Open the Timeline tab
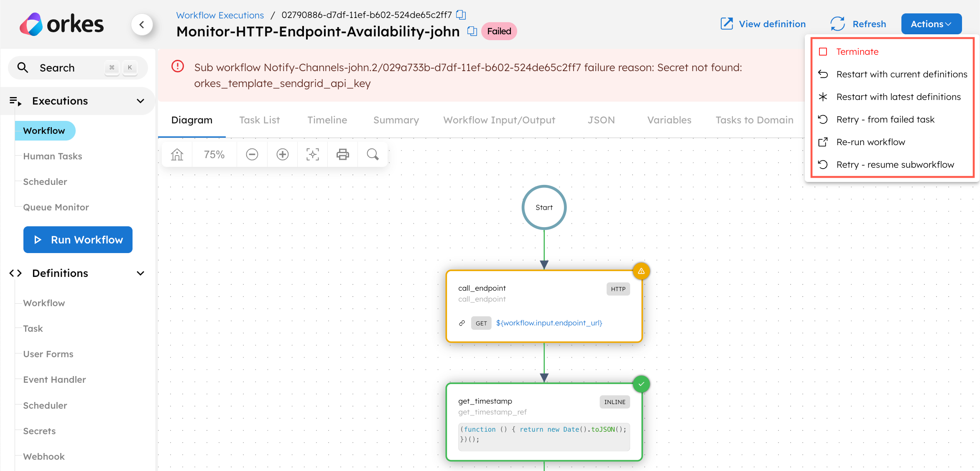 (x=327, y=120)
